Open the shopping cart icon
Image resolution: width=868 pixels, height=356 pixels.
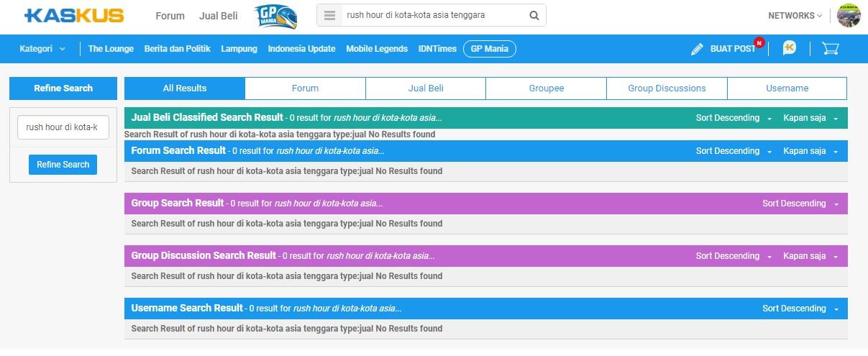pyautogui.click(x=831, y=48)
